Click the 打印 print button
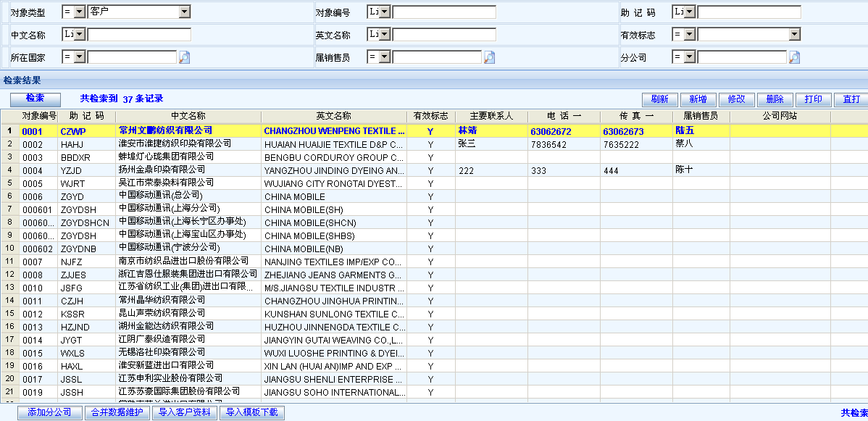The image size is (868, 421). click(813, 99)
